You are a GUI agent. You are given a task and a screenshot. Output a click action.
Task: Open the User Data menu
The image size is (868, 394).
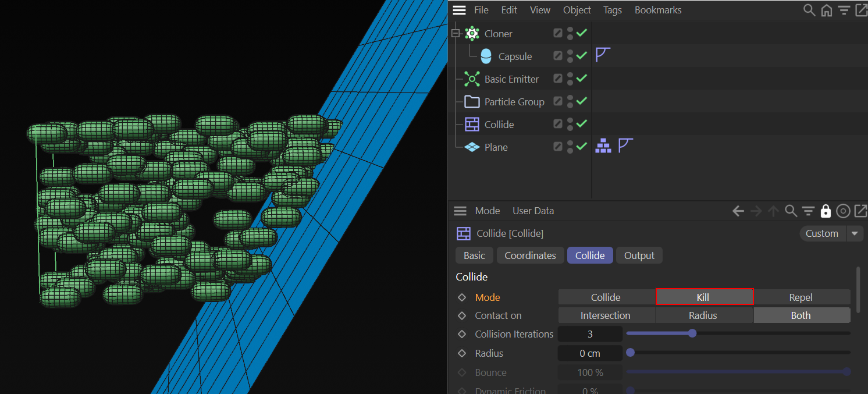[533, 211]
